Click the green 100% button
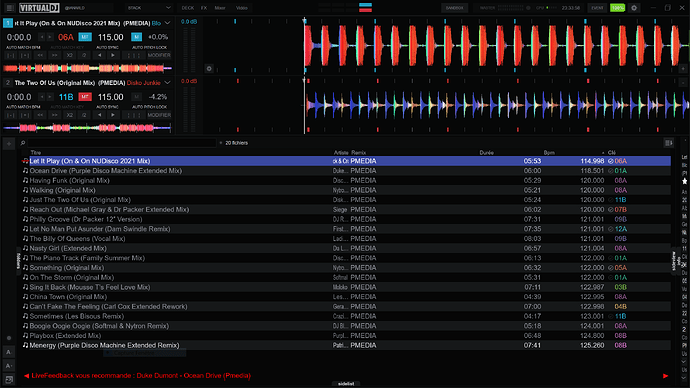The image size is (690, 388). pos(617,8)
